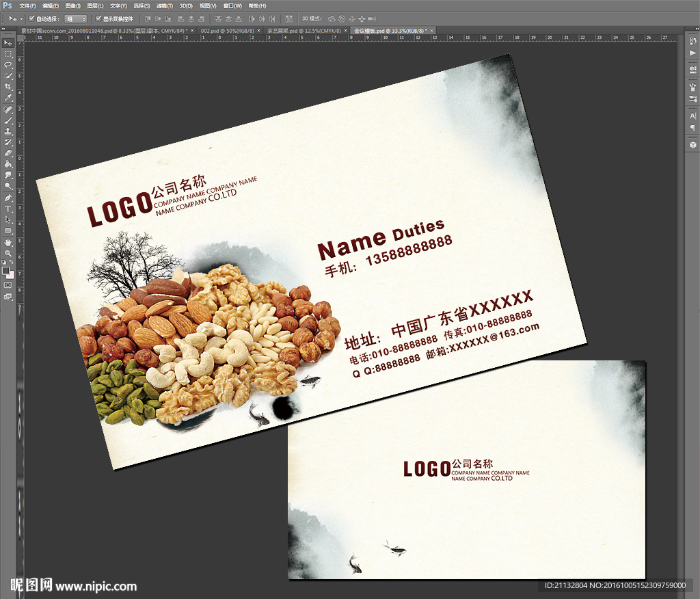Click 3D rotate mode icon
The height and width of the screenshot is (599, 700).
pyautogui.click(x=332, y=18)
